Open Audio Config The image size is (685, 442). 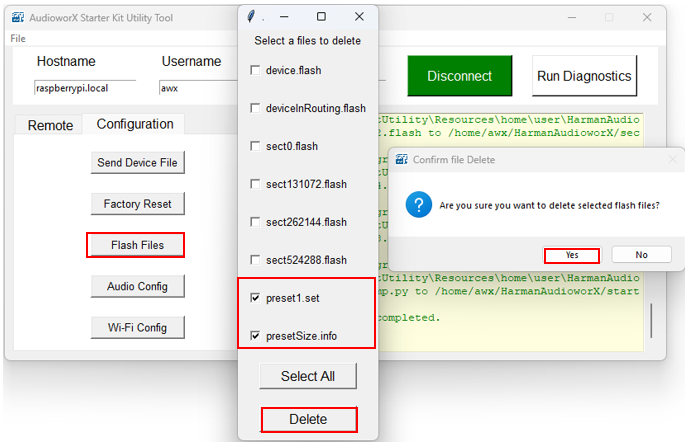click(138, 287)
